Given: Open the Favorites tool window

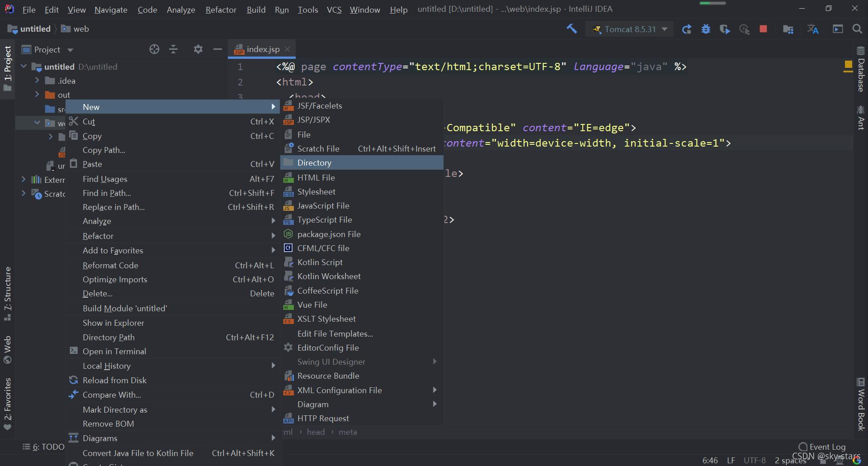Looking at the screenshot, I should click(x=7, y=404).
